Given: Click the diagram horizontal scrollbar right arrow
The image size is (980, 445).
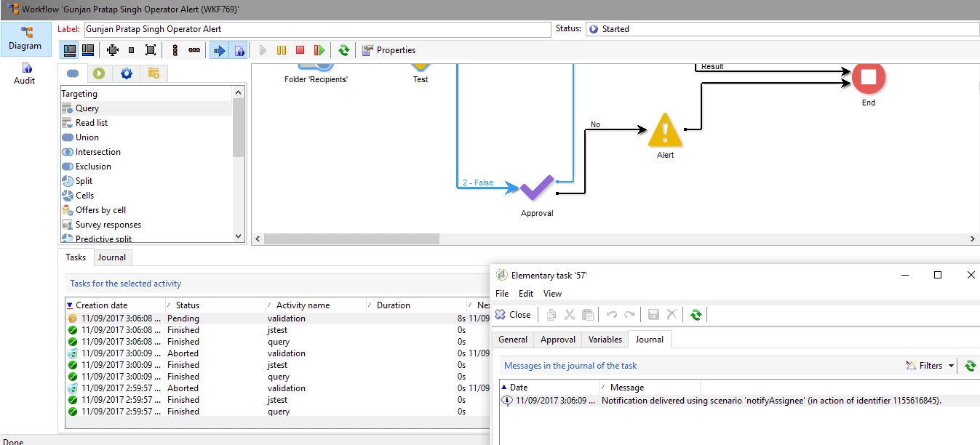Looking at the screenshot, I should coord(973,239).
